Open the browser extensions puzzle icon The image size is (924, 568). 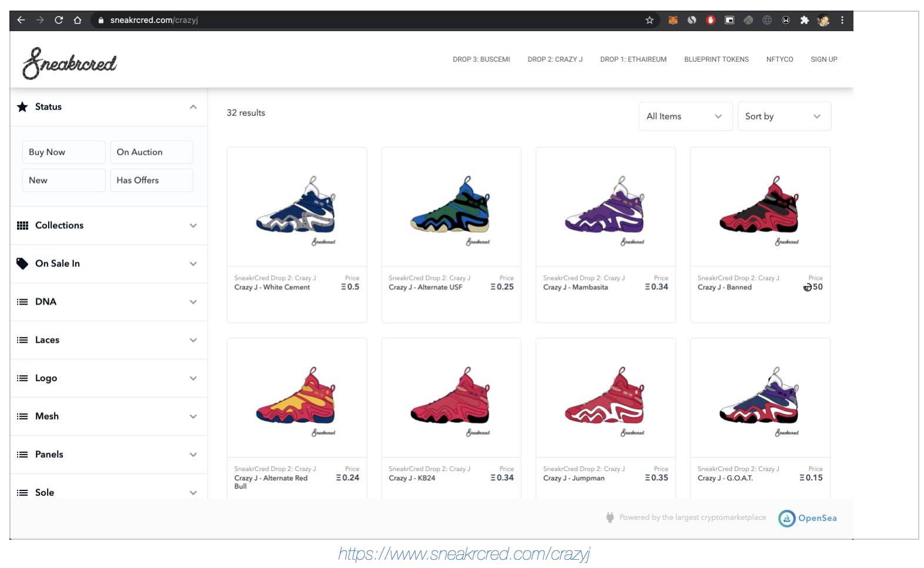pyautogui.click(x=804, y=20)
